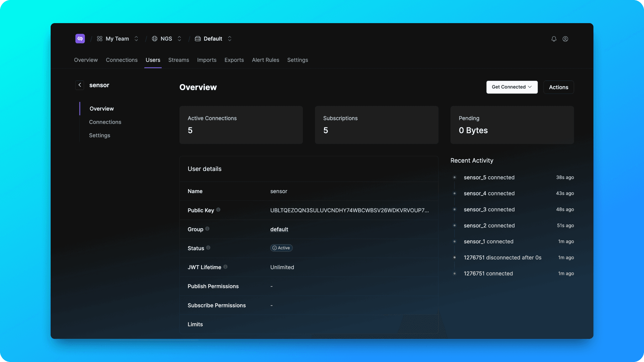Switch to the Alert Rules tab
Screen dimensions: 644x362
[x=265, y=60]
